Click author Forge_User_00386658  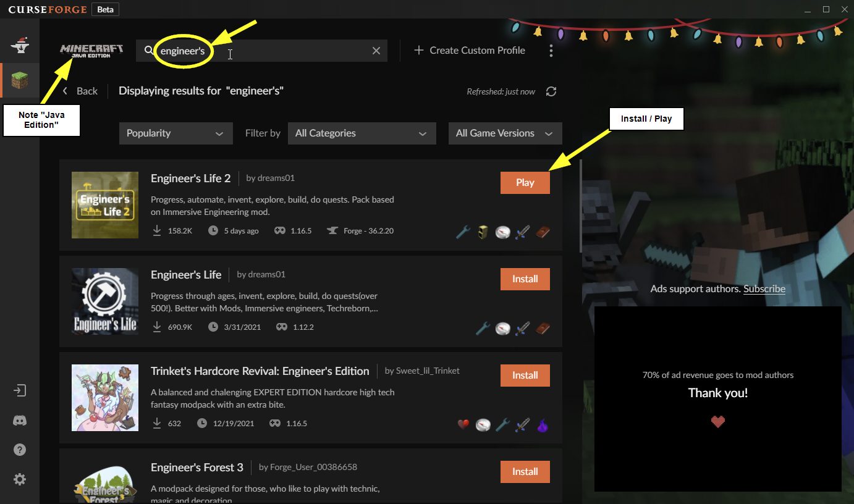[313, 467]
